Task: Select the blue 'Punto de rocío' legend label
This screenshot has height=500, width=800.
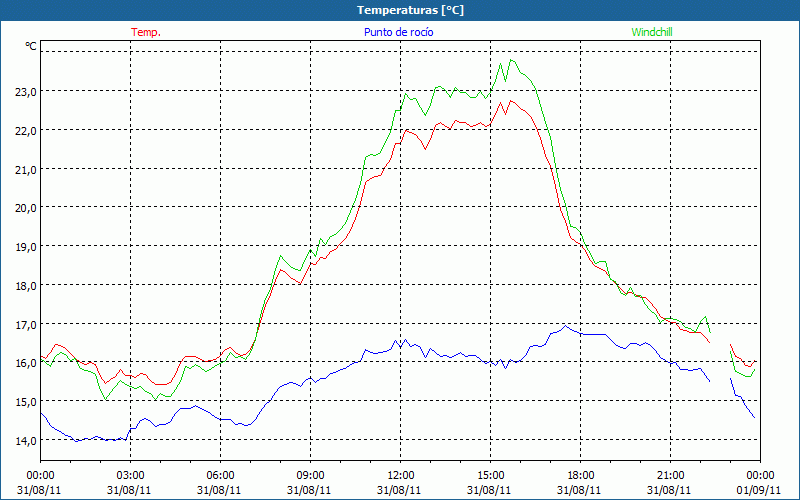Action: [x=398, y=32]
